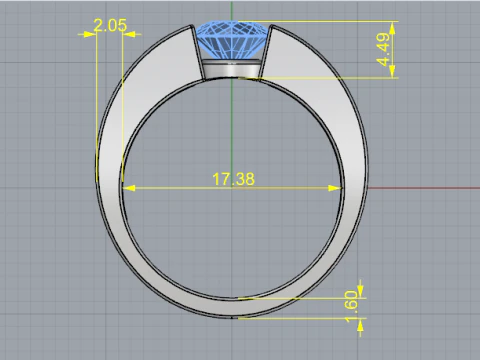Select the 2.05 band thickness dimension text
The width and height of the screenshot is (480, 360).
[x=110, y=25]
